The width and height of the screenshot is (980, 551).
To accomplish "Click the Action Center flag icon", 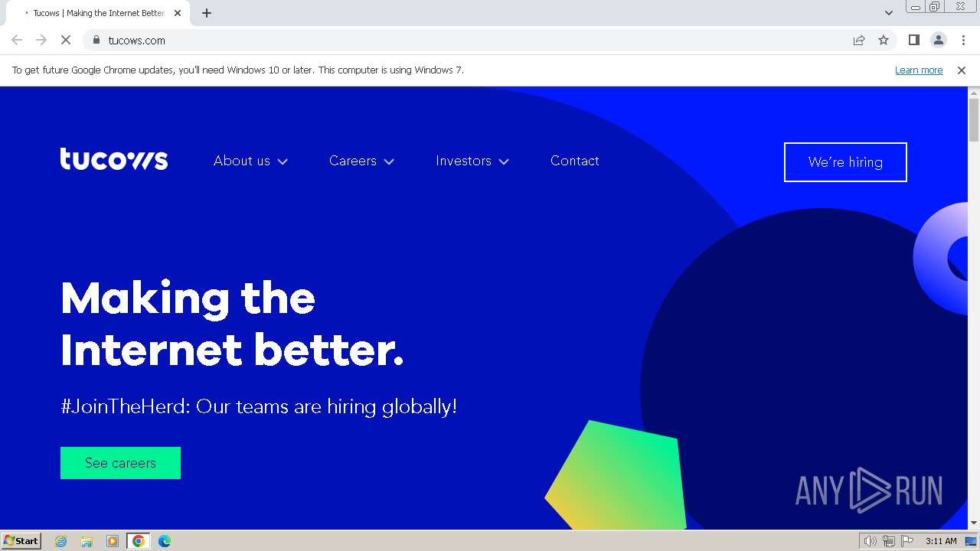I will click(907, 541).
